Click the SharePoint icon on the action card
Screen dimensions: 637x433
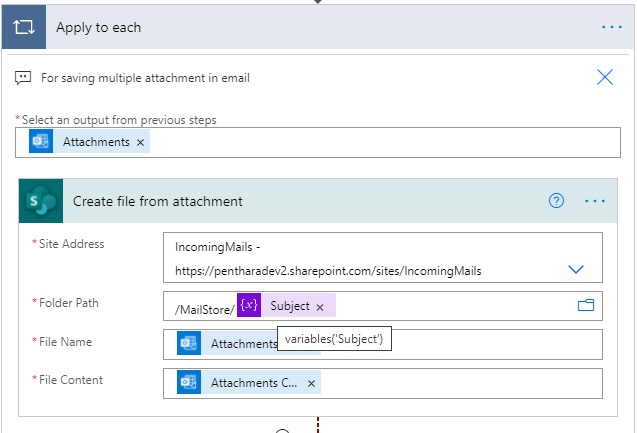[41, 201]
